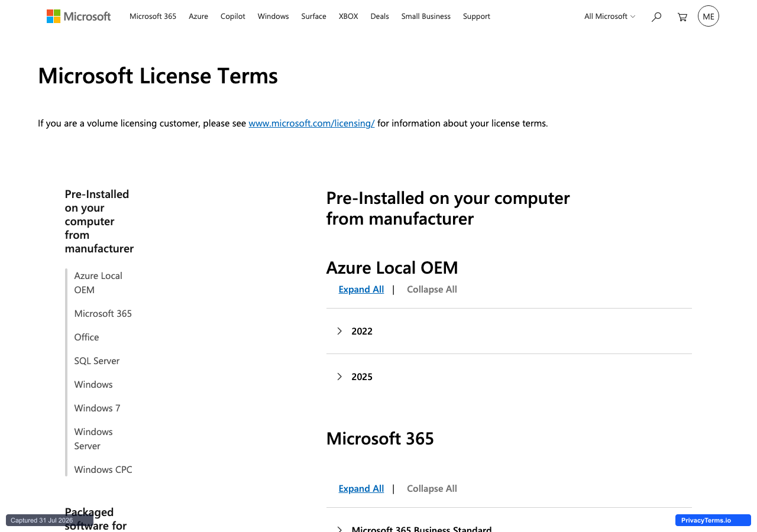This screenshot has height=532, width=757.
Task: Jump to Office in sidebar
Action: click(x=86, y=338)
